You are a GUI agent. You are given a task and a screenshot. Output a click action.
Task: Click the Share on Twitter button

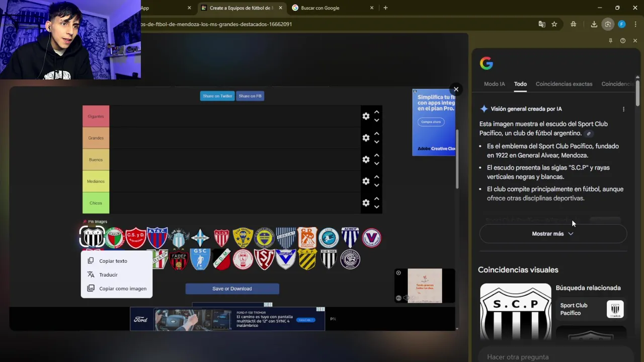coord(217,96)
